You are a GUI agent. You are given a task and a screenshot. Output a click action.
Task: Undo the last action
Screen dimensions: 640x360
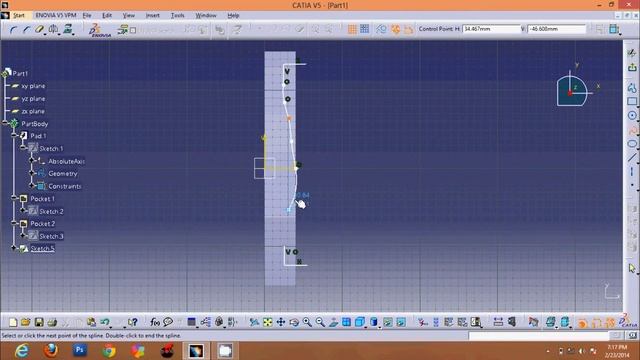coord(105,322)
